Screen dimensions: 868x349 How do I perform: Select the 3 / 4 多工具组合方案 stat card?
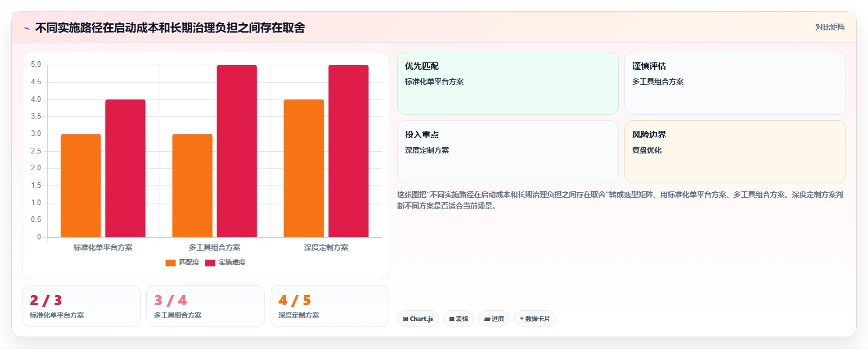click(205, 306)
